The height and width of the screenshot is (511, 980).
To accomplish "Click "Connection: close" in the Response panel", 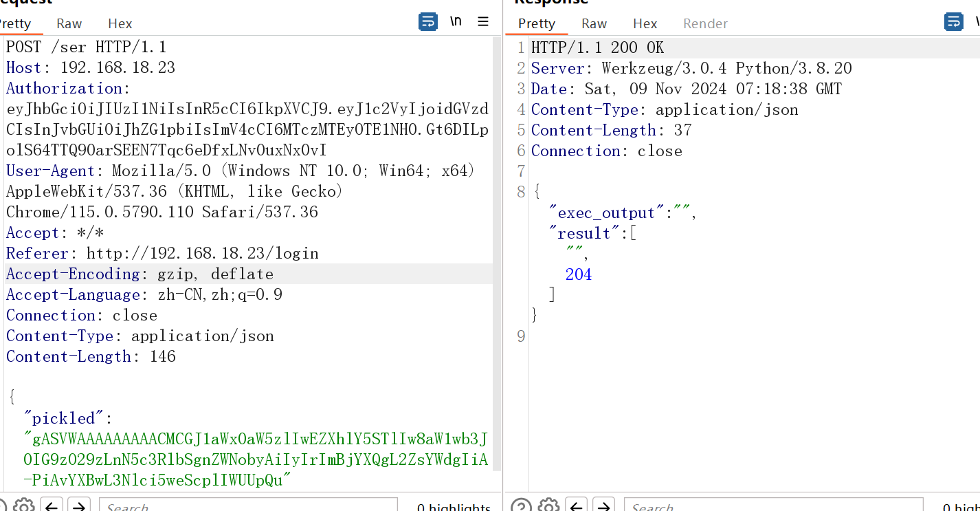I will 607,151.
